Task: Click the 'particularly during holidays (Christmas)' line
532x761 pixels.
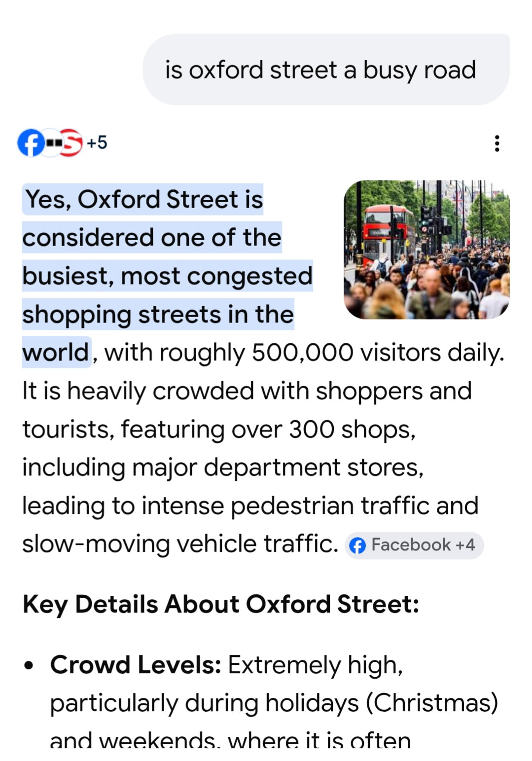Action: point(274,703)
